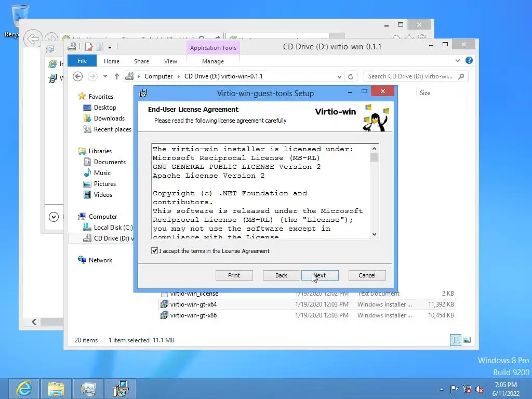Click the Back button in Setup dialog
Viewport: 532px width, 399px height.
pos(281,275)
